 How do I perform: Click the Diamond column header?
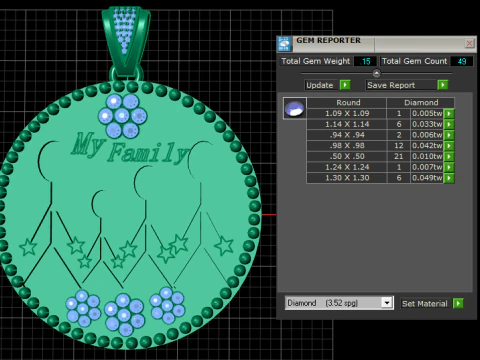click(421, 103)
